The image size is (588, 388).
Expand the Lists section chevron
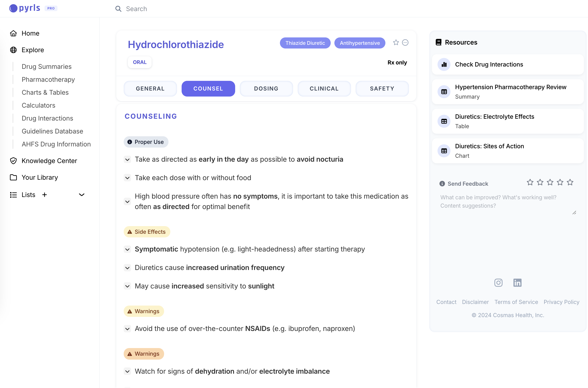[82, 195]
